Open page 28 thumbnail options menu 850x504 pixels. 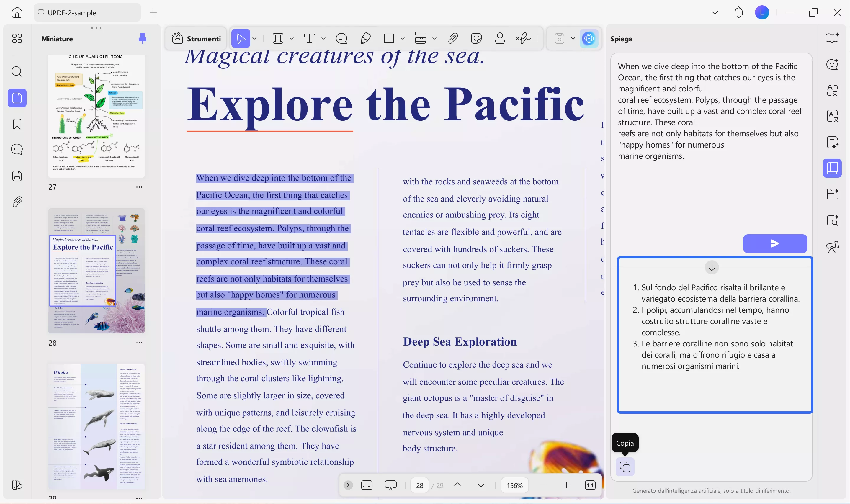tap(139, 343)
